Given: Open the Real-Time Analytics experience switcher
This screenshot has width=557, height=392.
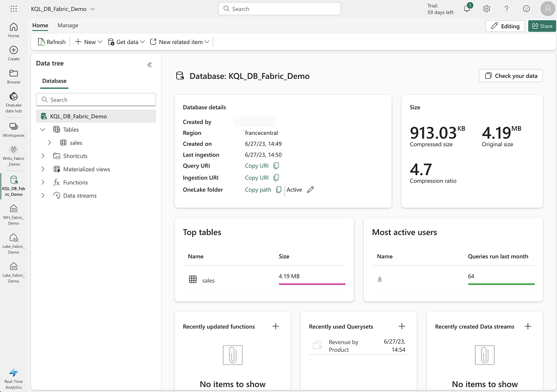Looking at the screenshot, I should click(x=14, y=378).
